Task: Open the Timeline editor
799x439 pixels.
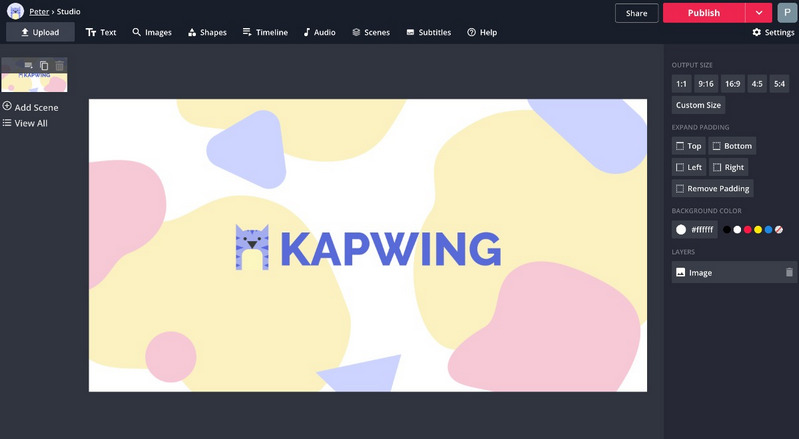Action: [x=265, y=32]
